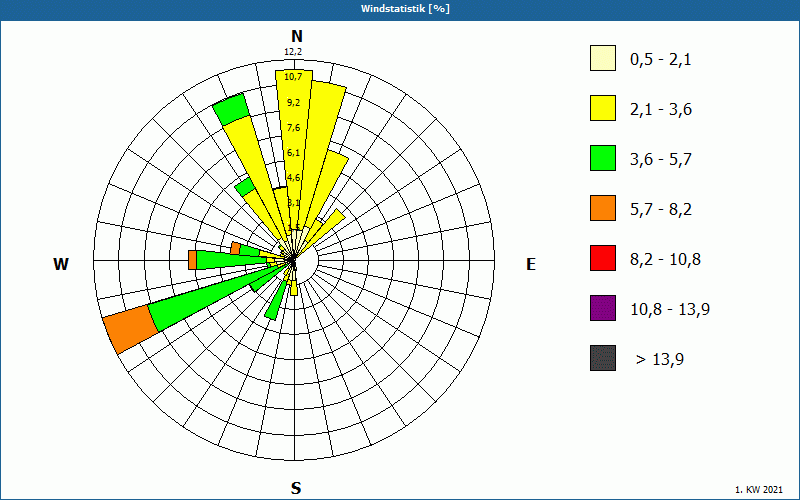800x500 pixels.
Task: Click the N compass label
Action: (296, 36)
